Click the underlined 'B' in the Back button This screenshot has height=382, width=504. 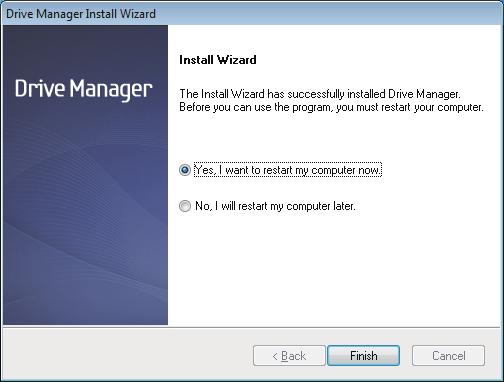click(x=285, y=356)
